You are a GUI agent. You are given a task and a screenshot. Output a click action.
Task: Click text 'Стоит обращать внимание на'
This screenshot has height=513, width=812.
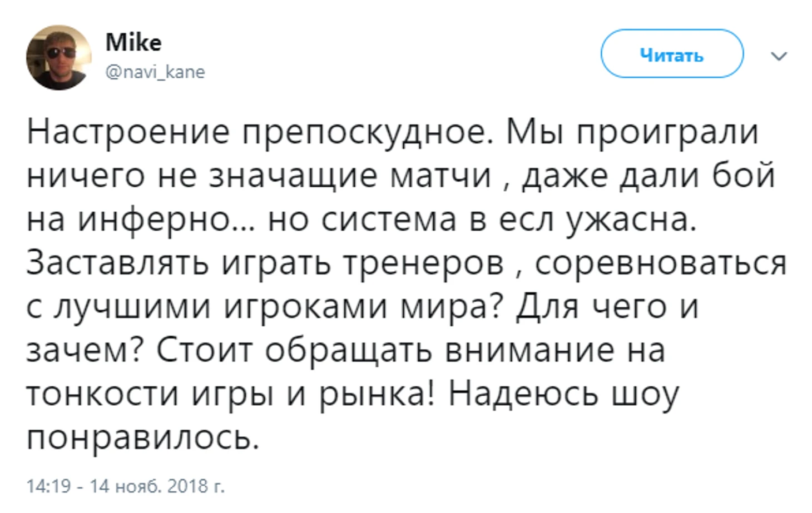pyautogui.click(x=410, y=350)
